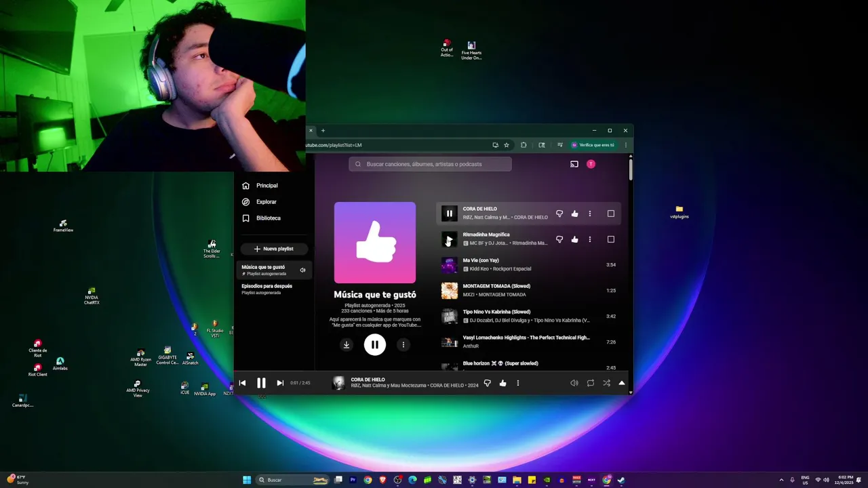This screenshot has height=488, width=868.
Task: Pause playback in the bottom player bar
Action: pyautogui.click(x=261, y=383)
